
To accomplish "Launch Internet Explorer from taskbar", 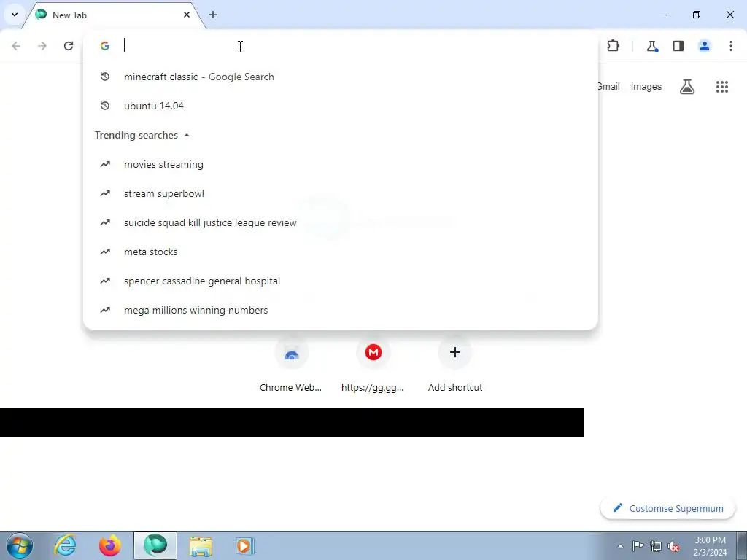I will [65, 545].
